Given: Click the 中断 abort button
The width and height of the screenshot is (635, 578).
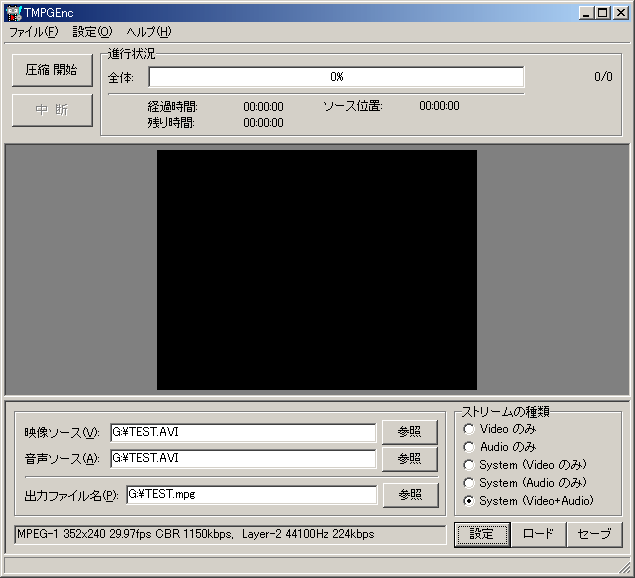Looking at the screenshot, I should point(52,110).
